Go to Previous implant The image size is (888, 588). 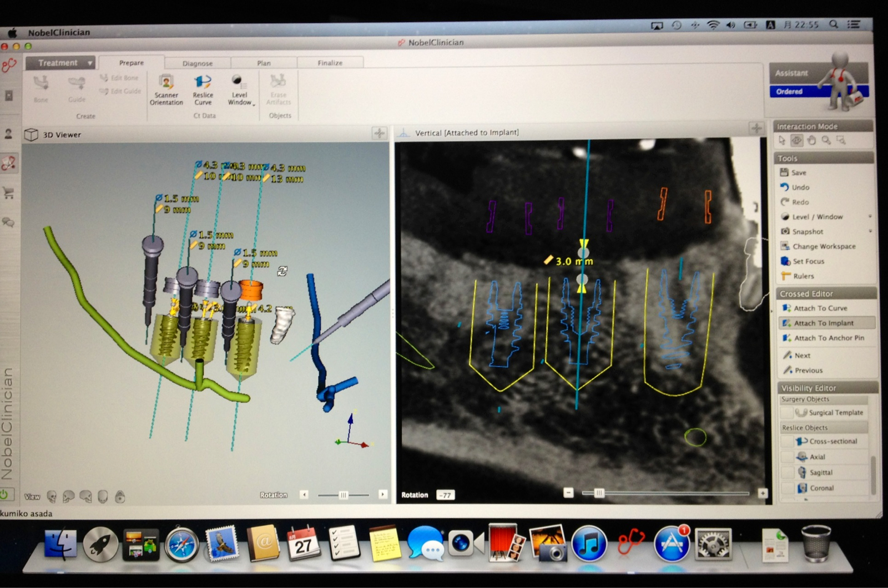803,370
